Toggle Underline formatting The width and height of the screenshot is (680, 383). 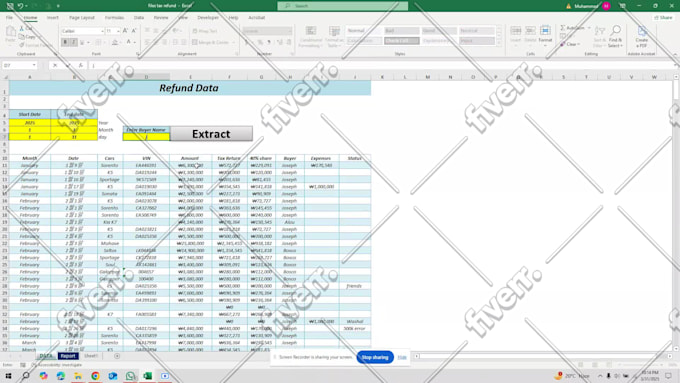82,43
